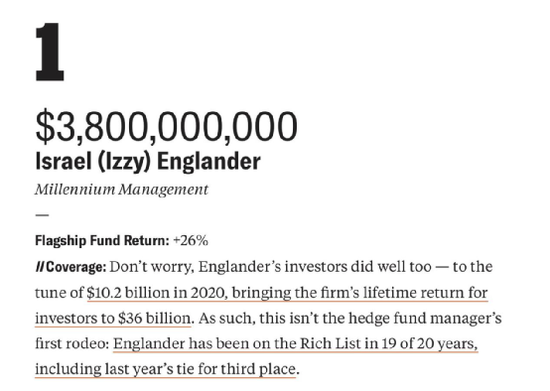Viewport: 550px width, 391px height.
Task: Click the double slash before Coverage
Action: pos(40,267)
